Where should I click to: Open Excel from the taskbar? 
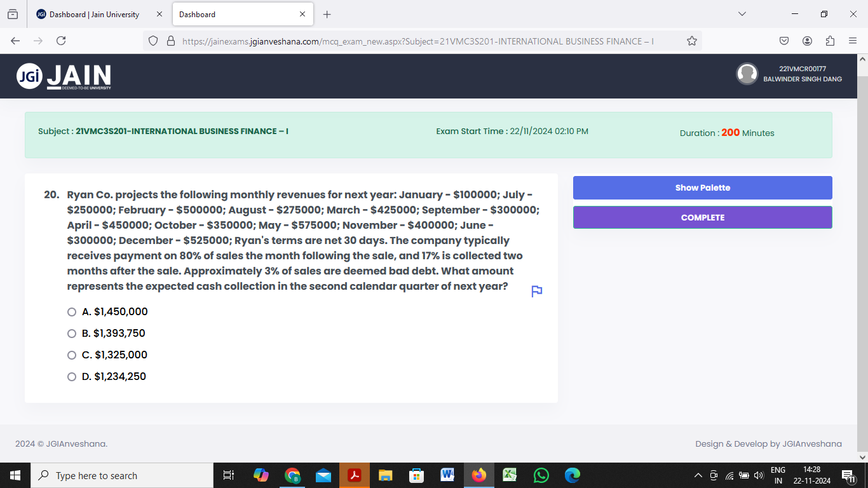coord(510,475)
